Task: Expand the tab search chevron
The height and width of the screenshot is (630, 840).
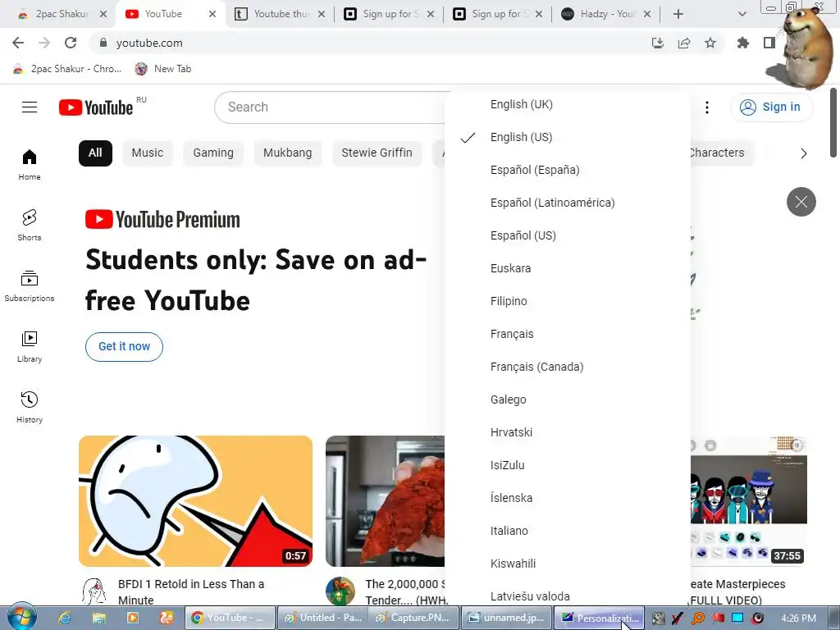Action: [x=742, y=14]
